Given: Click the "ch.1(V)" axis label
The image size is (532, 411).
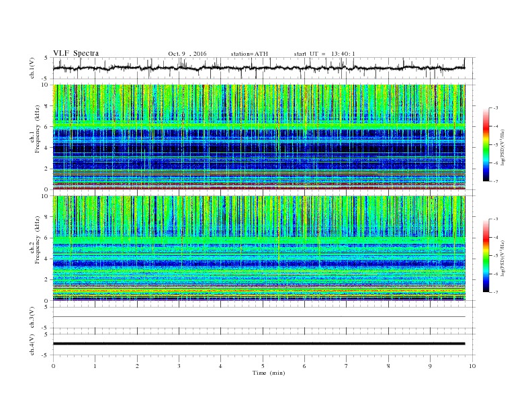Looking at the screenshot, I should (x=32, y=69).
